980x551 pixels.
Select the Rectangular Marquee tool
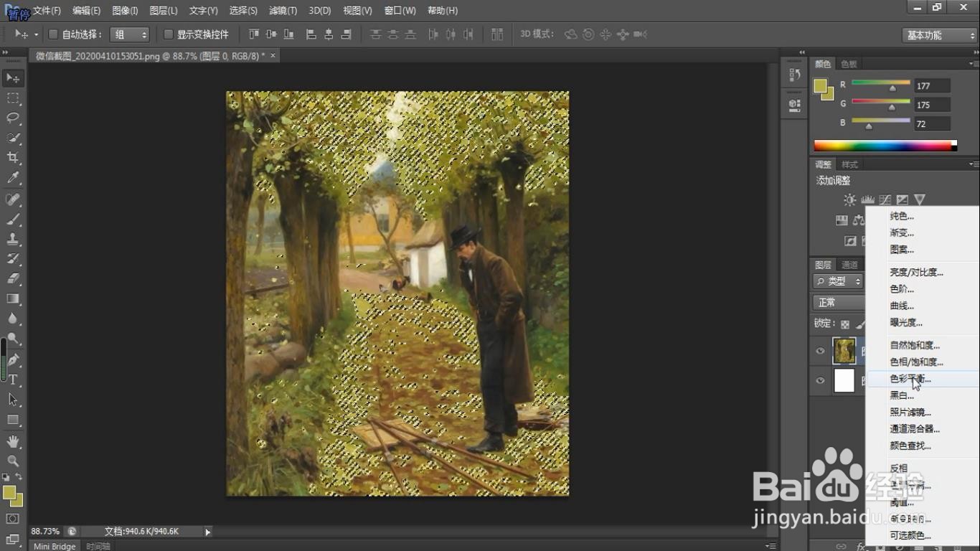(x=13, y=98)
